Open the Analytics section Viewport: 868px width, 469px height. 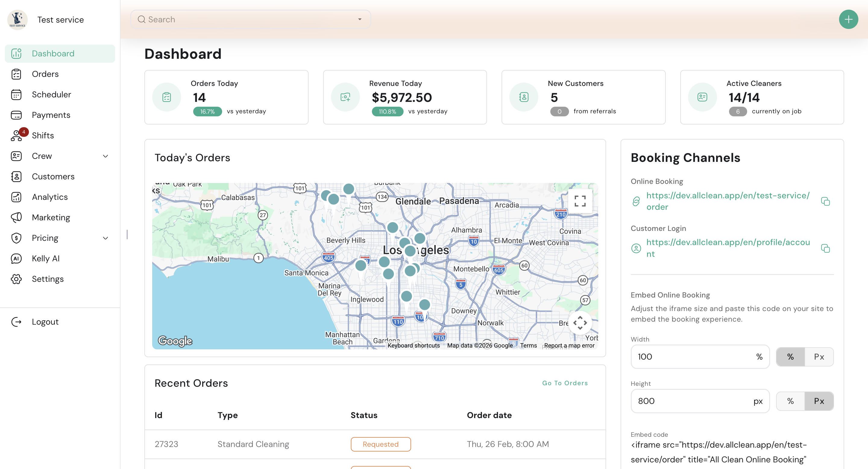tap(49, 197)
